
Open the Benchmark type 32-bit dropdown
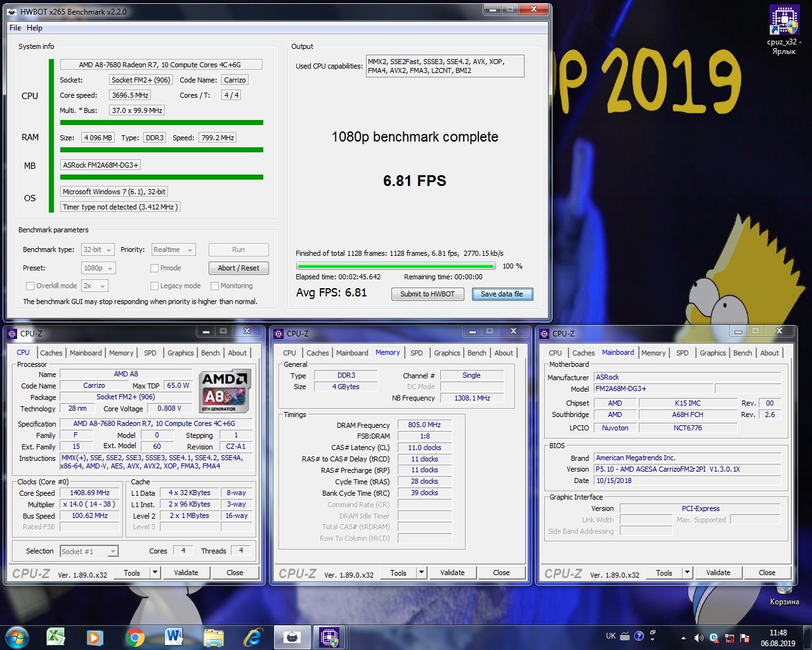coord(98,249)
